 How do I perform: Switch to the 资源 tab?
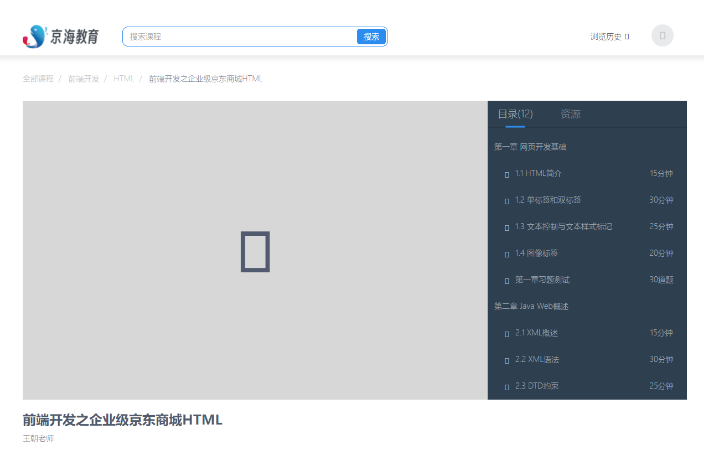click(571, 114)
